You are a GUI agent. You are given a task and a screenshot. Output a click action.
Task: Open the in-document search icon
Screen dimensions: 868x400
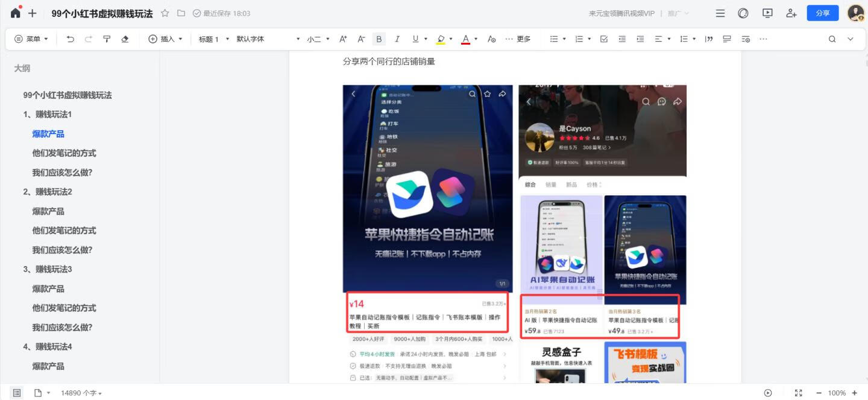point(832,39)
